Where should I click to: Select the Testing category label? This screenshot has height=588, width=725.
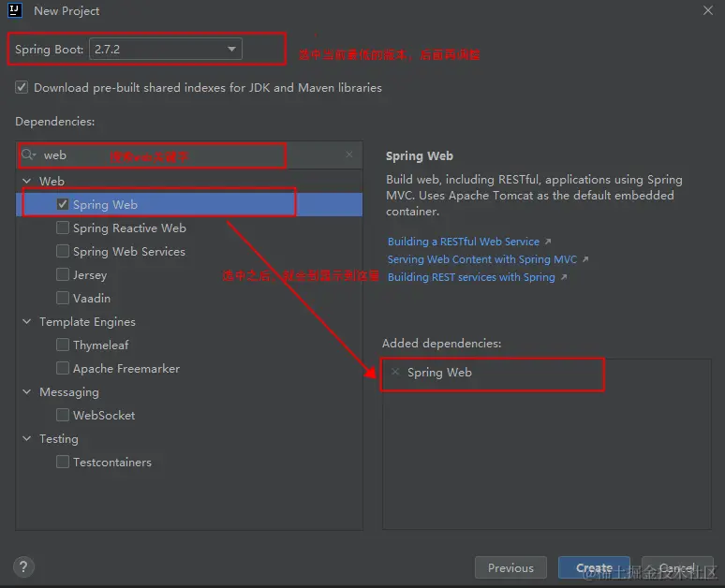[x=59, y=439]
